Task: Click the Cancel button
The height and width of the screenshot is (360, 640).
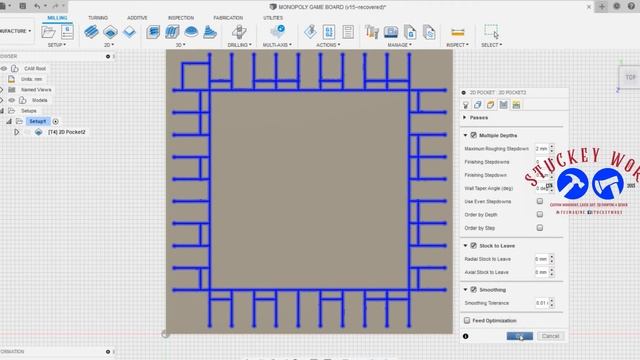Action: click(550, 336)
